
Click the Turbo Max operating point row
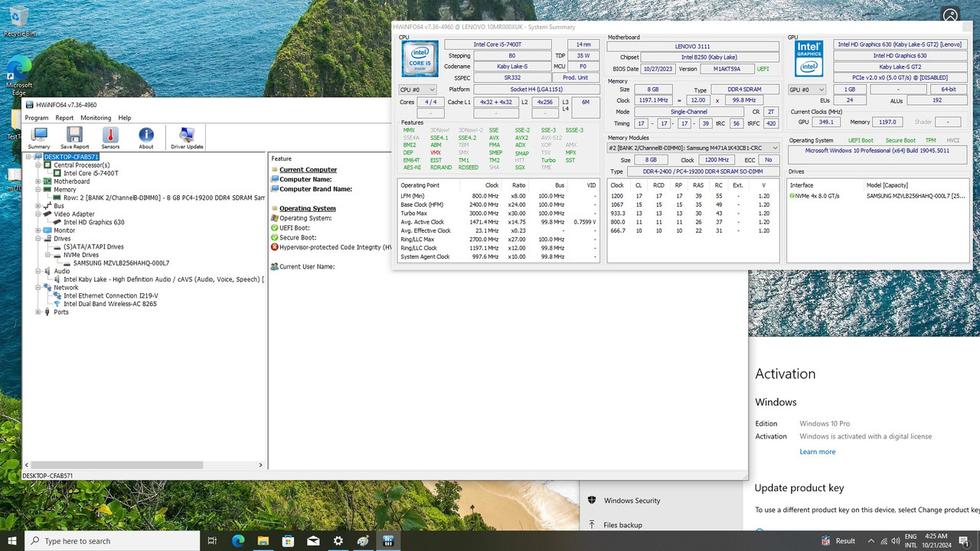(x=499, y=213)
